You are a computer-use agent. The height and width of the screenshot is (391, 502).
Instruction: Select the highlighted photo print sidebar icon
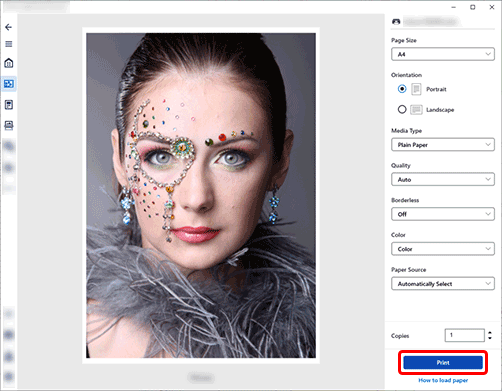pyautogui.click(x=9, y=84)
